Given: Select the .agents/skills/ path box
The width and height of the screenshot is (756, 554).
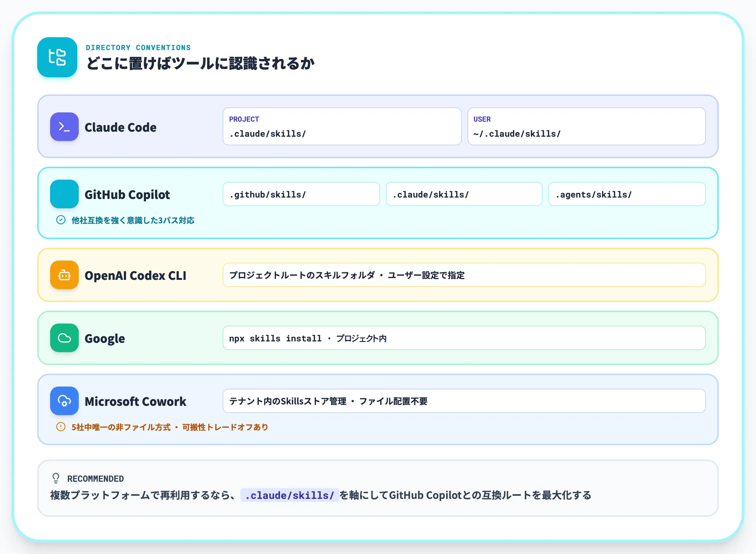Looking at the screenshot, I should [x=627, y=194].
